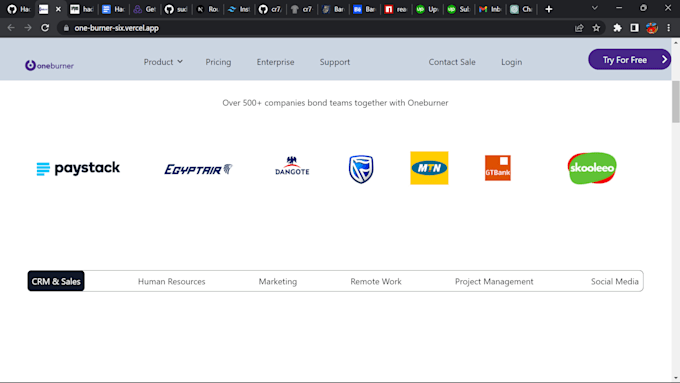Switch to the red-icon 'rea' browser tab

coord(396,9)
